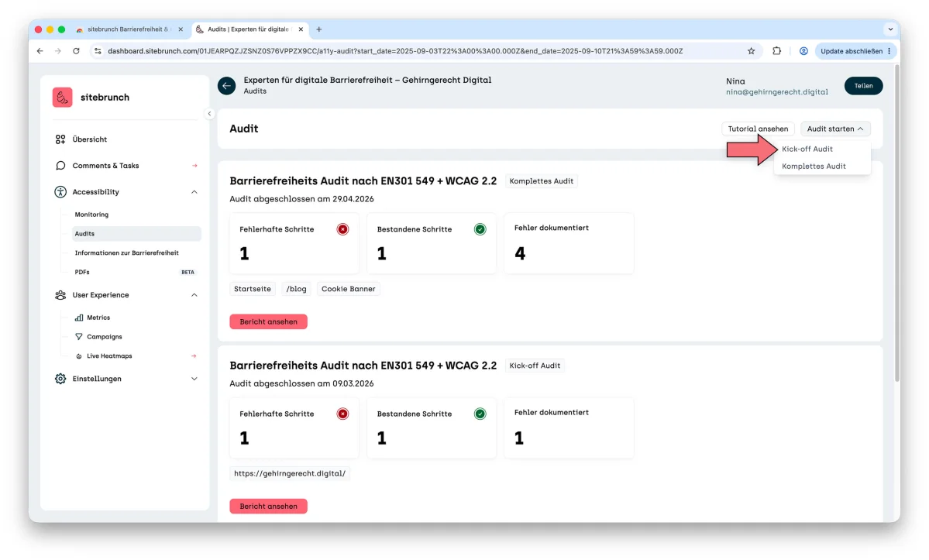Click the red arrow next to Live Heatmaps
This screenshot has width=929, height=560.
(x=194, y=356)
